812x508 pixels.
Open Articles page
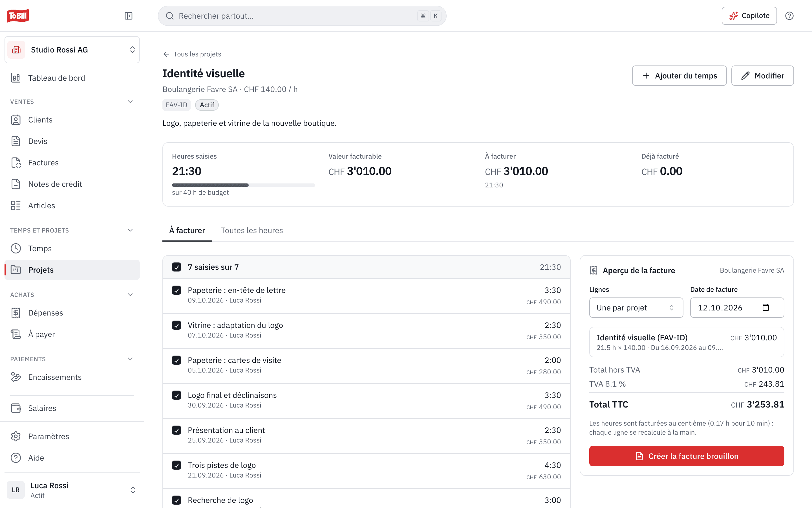click(x=72, y=206)
